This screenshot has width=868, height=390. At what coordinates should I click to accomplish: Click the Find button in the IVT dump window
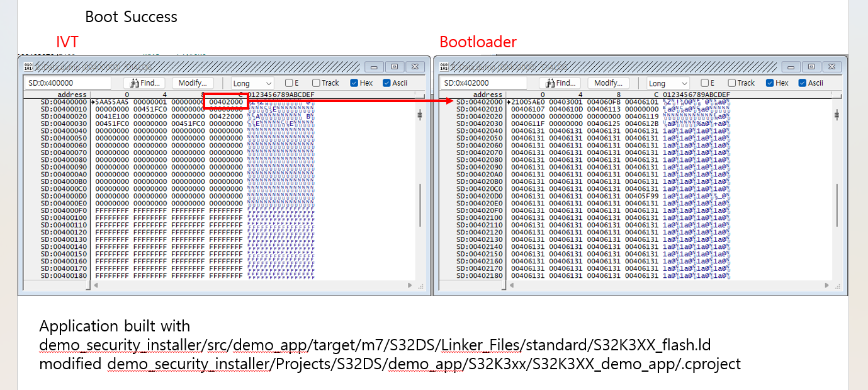[x=144, y=83]
